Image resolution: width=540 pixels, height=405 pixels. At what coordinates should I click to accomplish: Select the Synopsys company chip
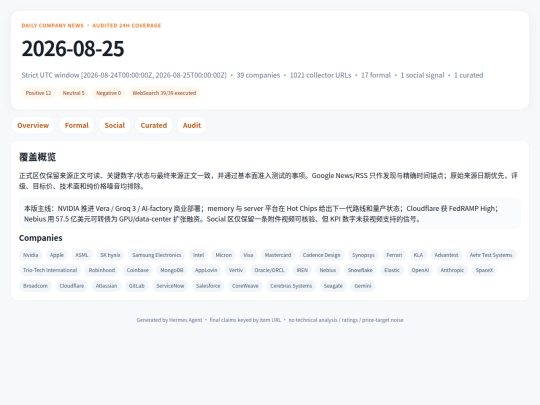(x=363, y=255)
